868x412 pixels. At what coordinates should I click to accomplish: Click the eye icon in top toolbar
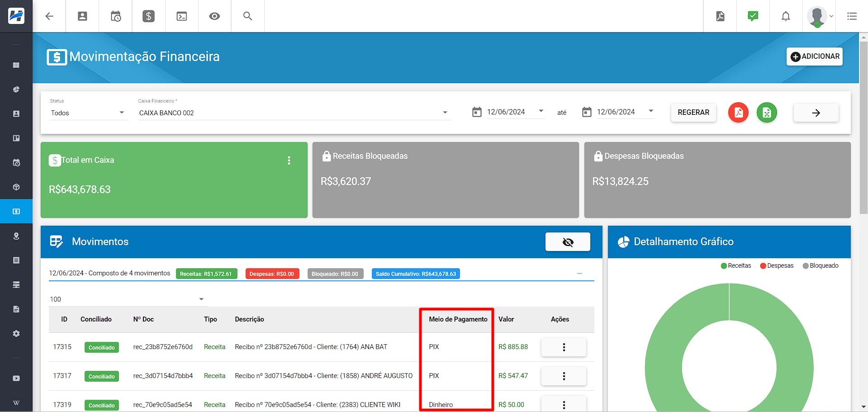[214, 16]
